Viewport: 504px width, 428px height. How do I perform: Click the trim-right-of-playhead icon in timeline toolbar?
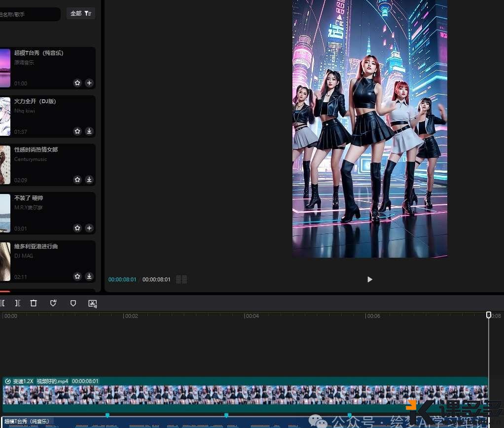coord(18,303)
